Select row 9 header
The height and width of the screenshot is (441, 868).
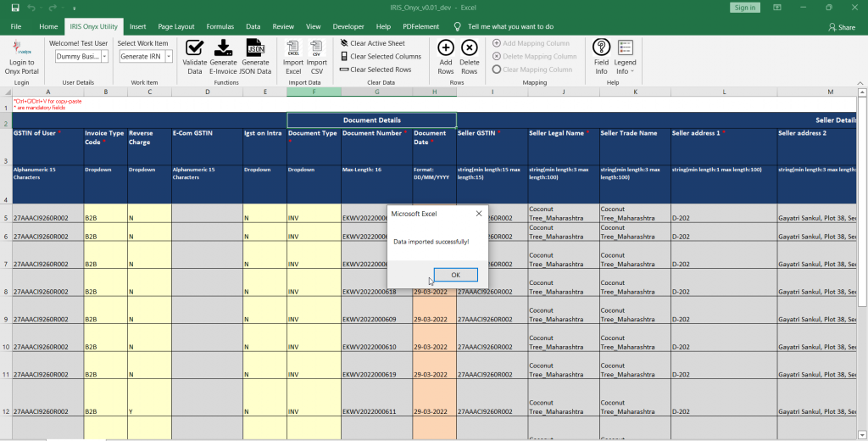[x=6, y=310]
